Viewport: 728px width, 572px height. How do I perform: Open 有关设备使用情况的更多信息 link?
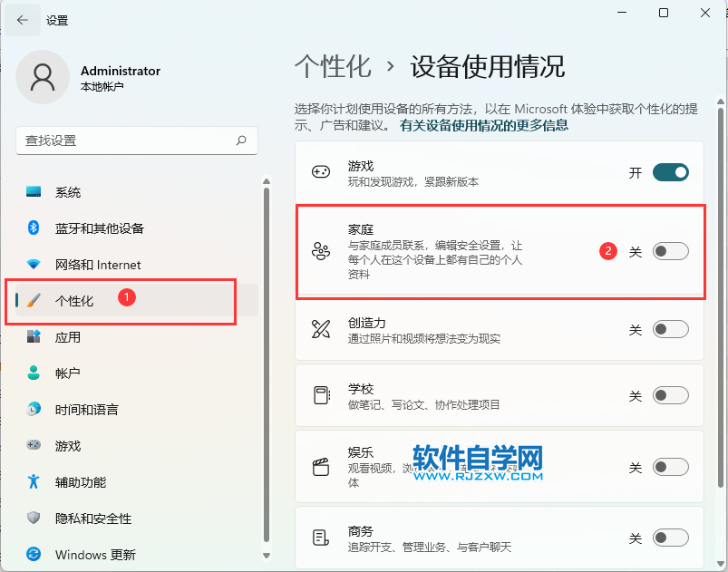tap(484, 125)
